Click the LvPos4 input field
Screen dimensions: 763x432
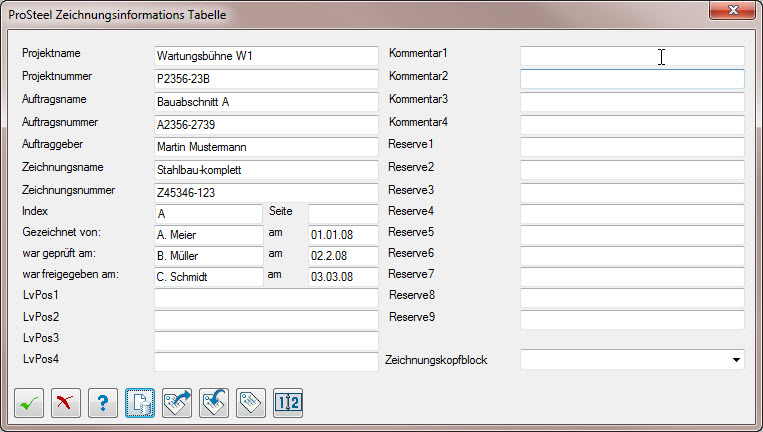click(266, 362)
